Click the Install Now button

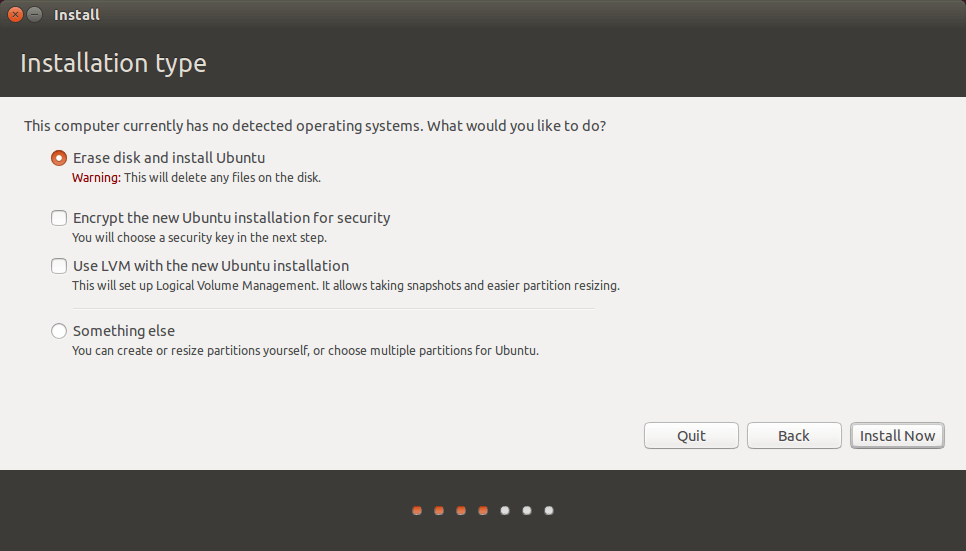point(897,436)
